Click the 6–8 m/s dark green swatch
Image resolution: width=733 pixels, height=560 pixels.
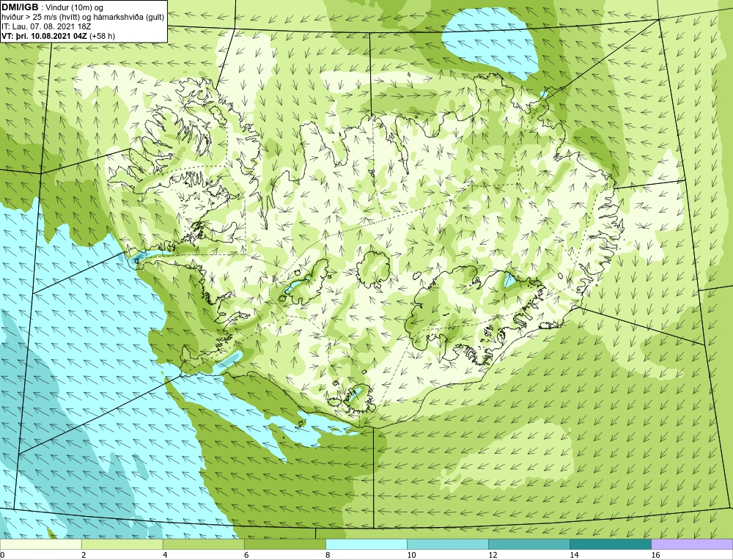[x=284, y=544]
